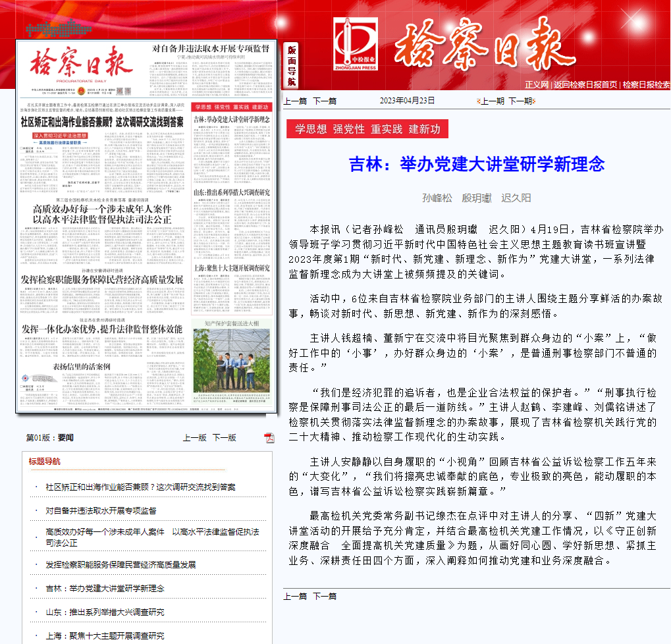The height and width of the screenshot is (644, 671).
Task: Go to previous page 上一版
Action: point(194,437)
